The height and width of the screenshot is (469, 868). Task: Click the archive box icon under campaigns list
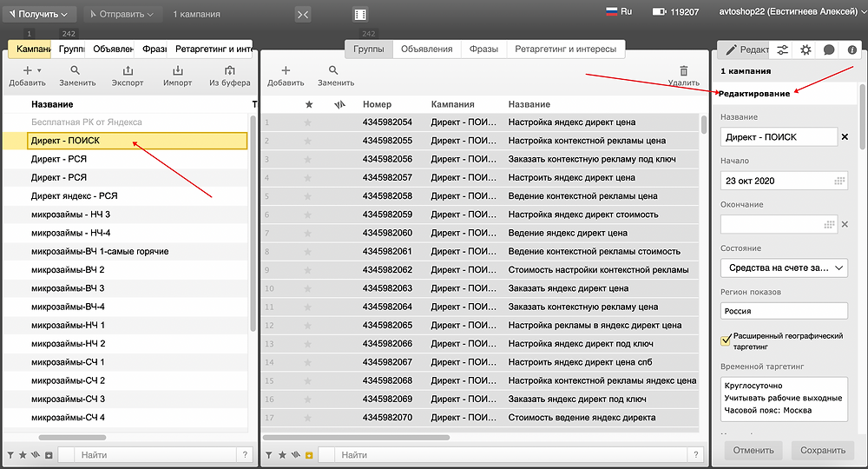49,455
